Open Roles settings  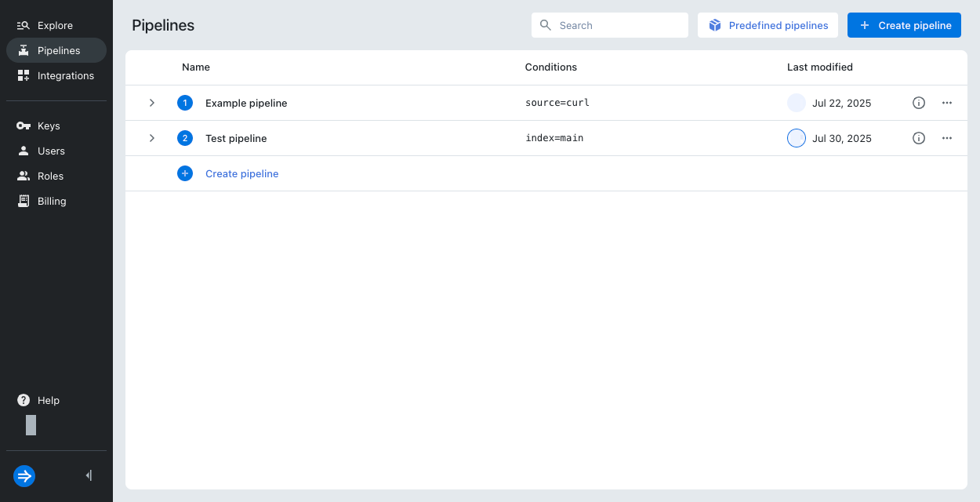(x=56, y=176)
